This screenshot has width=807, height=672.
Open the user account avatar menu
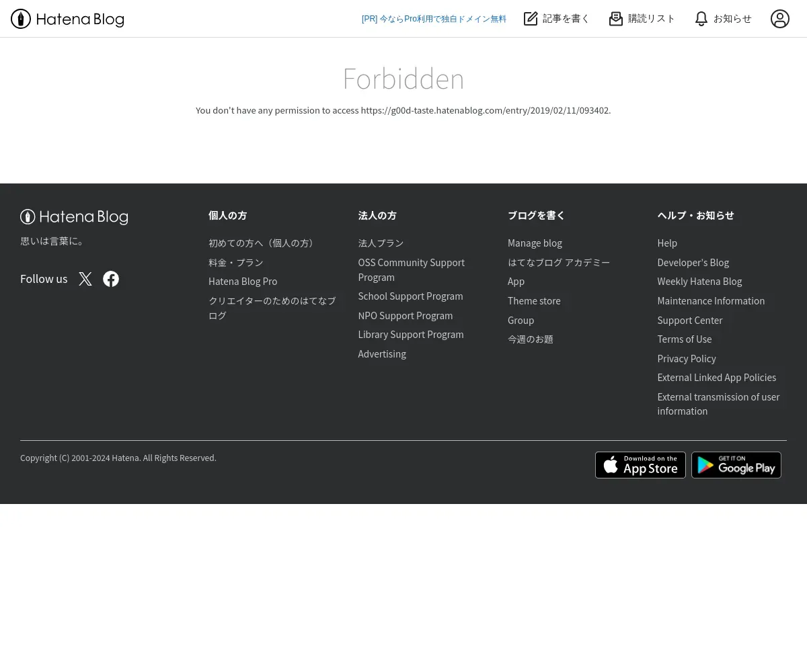tap(780, 19)
